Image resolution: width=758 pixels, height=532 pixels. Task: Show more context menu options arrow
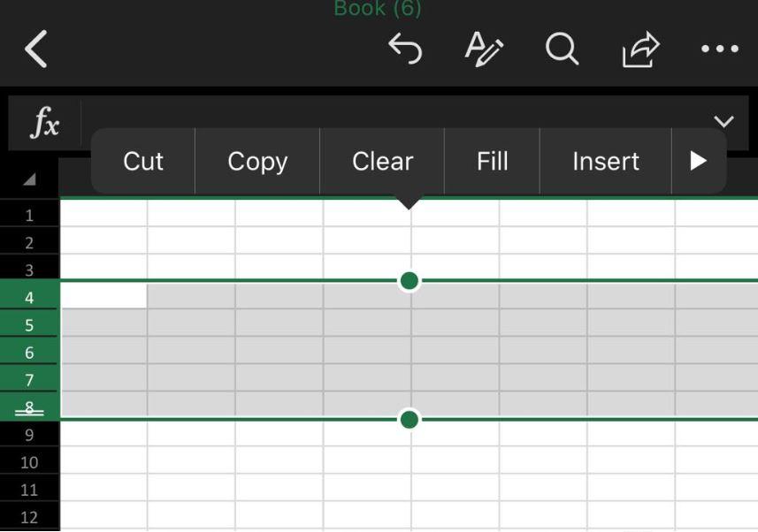[698, 161]
